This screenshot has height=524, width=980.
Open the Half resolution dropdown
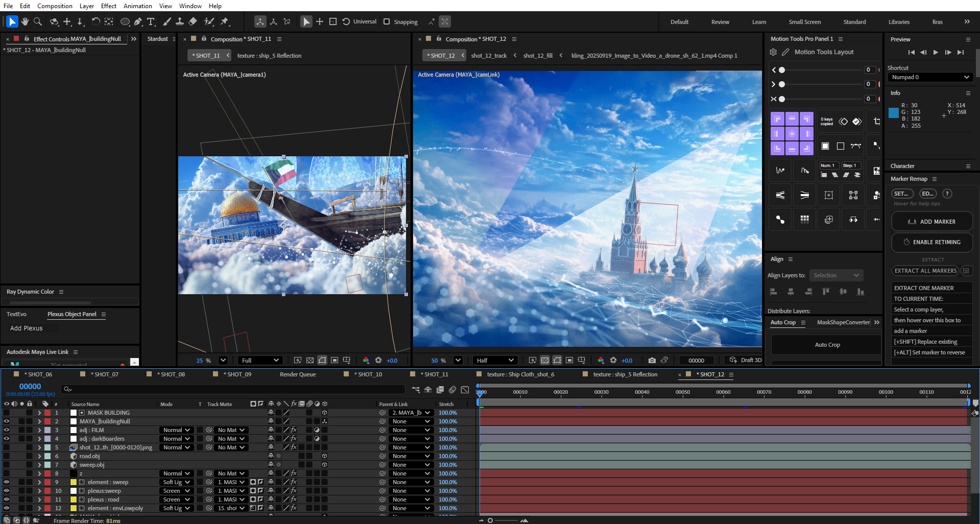pyautogui.click(x=495, y=360)
